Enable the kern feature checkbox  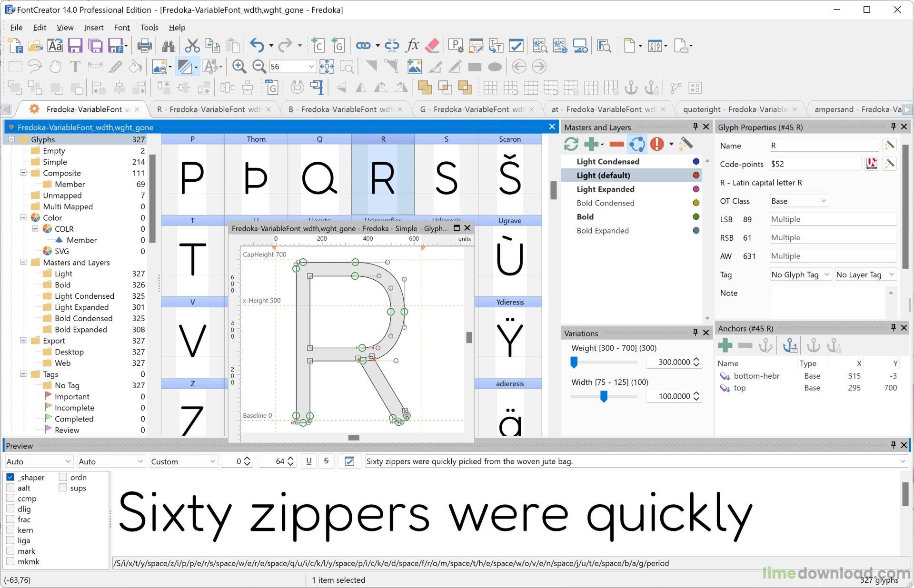(x=10, y=530)
